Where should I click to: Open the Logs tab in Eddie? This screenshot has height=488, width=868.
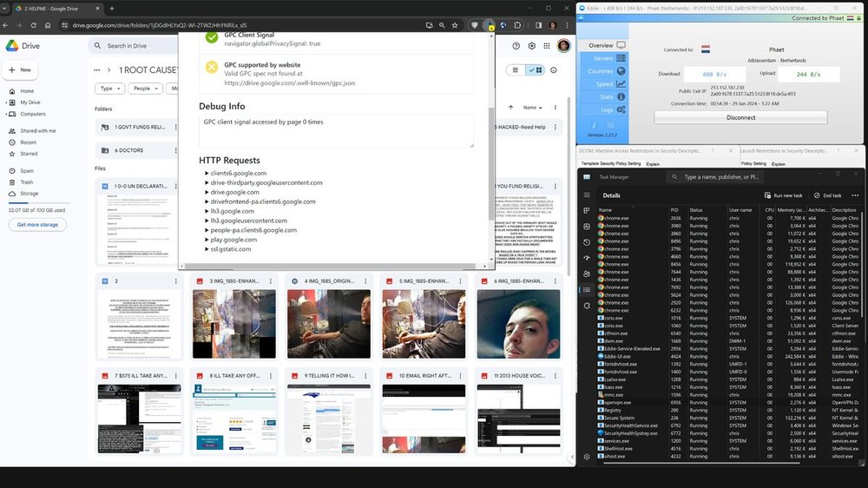click(604, 109)
